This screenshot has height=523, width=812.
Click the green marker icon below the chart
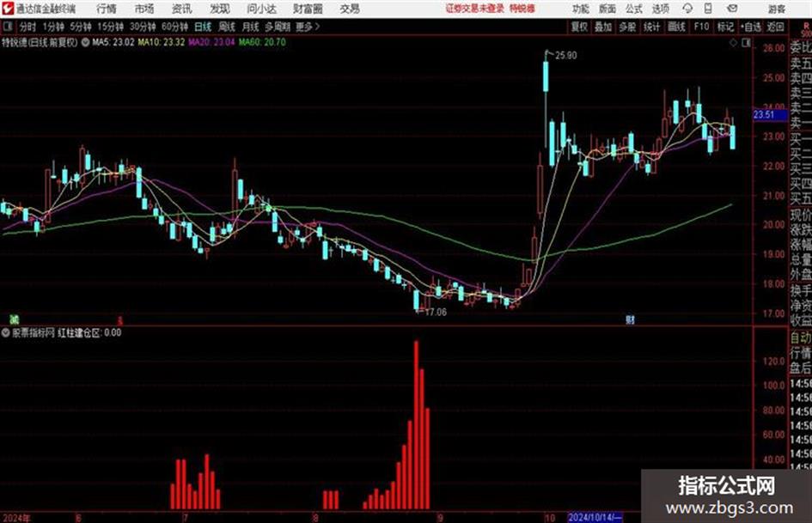tap(15, 319)
